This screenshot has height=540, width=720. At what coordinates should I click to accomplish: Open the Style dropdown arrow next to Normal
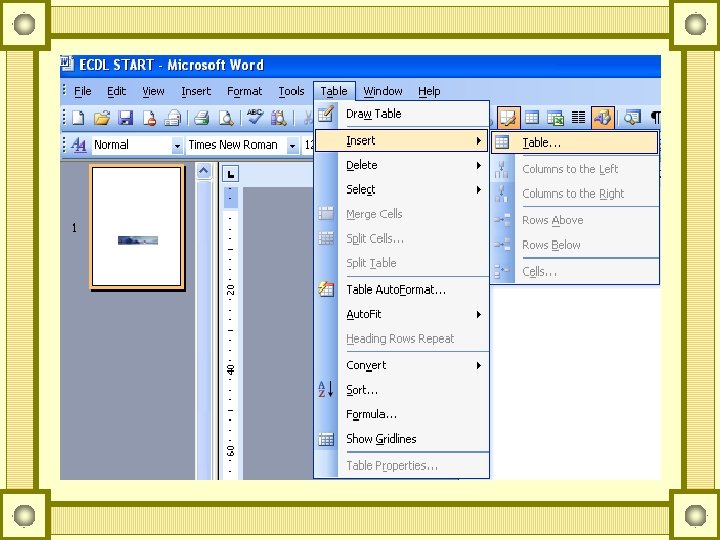pos(177,146)
